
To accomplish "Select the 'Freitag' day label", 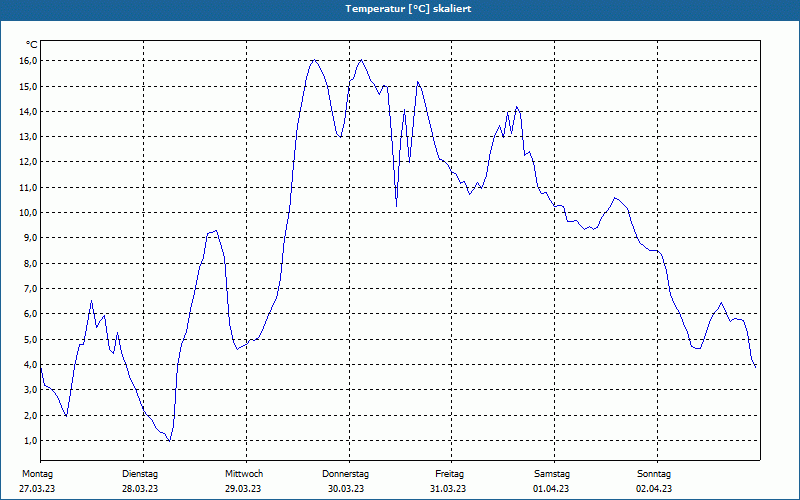I will tap(449, 474).
